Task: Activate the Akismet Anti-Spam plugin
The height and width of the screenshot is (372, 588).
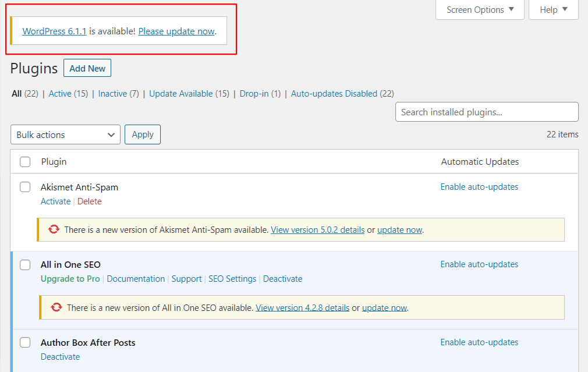Action: (55, 201)
